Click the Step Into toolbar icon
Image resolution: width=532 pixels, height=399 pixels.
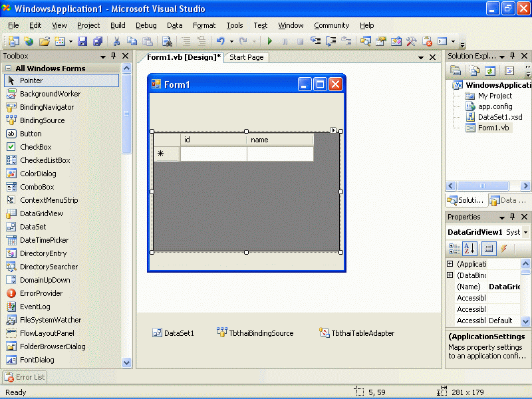[315, 41]
